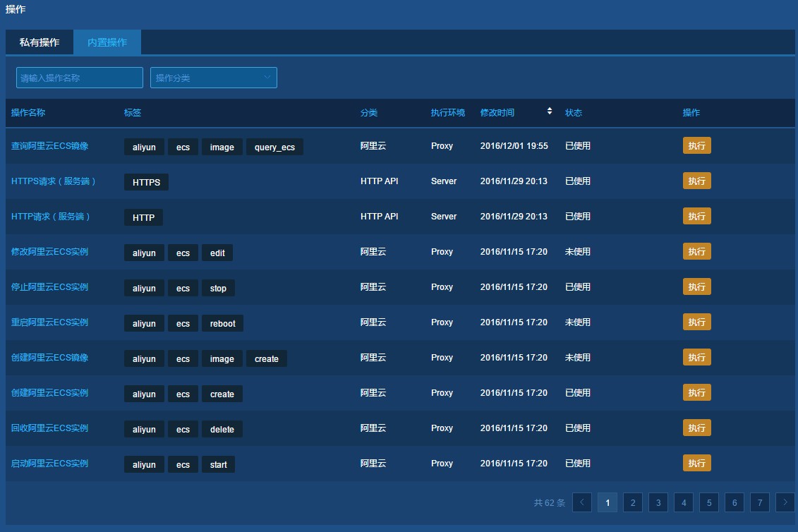Open HTTP请求（服务端）operation link
798x532 pixels.
51,217
